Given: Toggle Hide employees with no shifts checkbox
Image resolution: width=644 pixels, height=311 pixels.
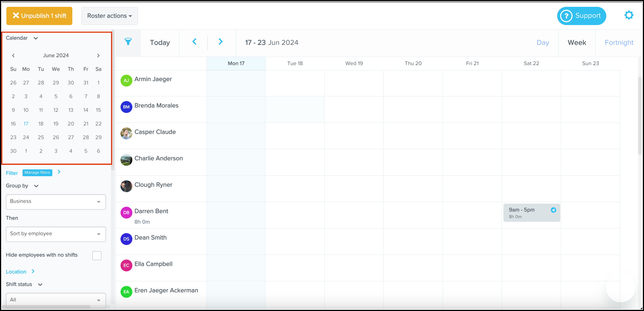Looking at the screenshot, I should coord(97,255).
